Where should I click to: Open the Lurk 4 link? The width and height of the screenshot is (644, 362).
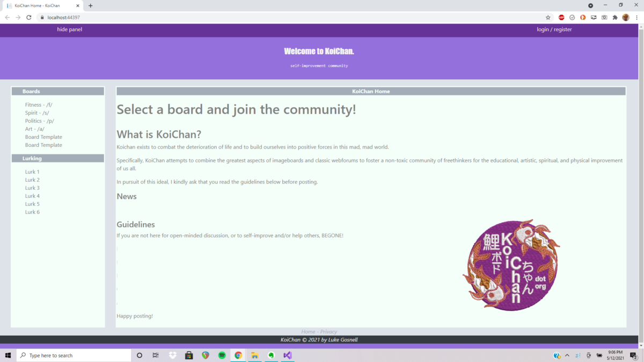click(32, 196)
